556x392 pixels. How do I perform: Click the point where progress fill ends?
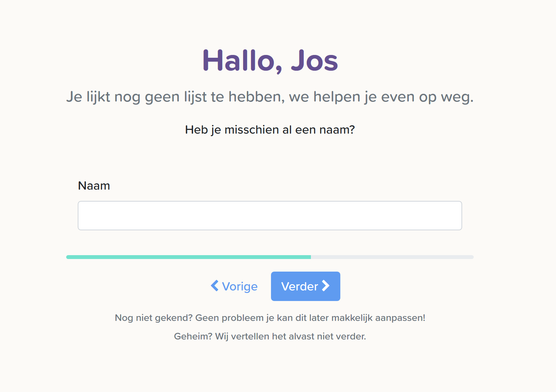pyautogui.click(x=311, y=257)
